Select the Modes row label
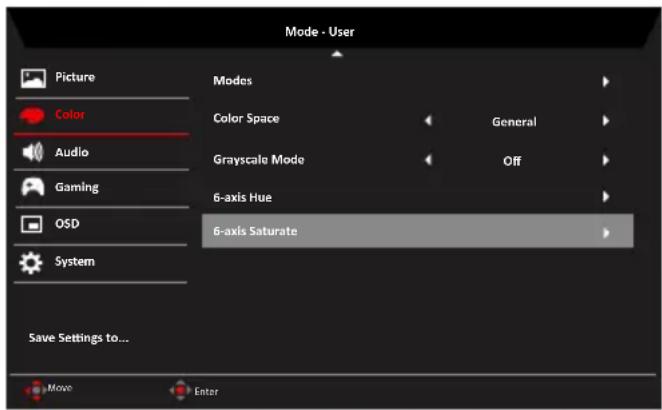 pos(233,81)
